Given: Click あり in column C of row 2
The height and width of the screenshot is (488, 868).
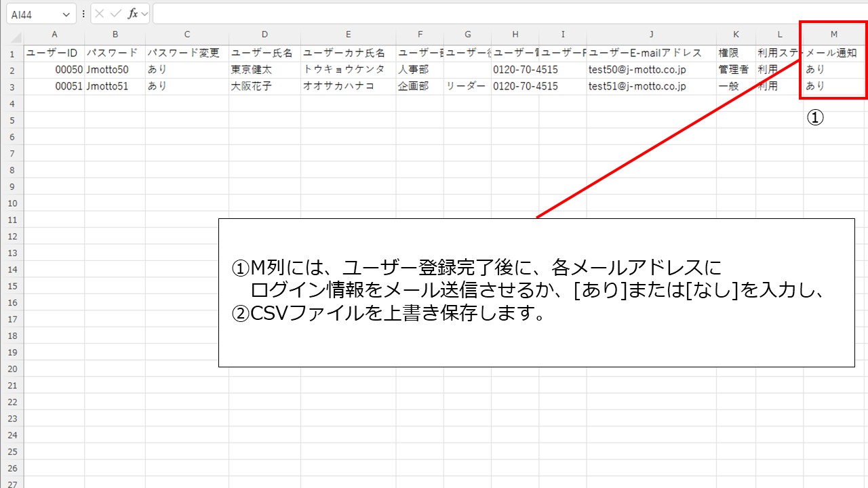Looking at the screenshot, I should 186,70.
